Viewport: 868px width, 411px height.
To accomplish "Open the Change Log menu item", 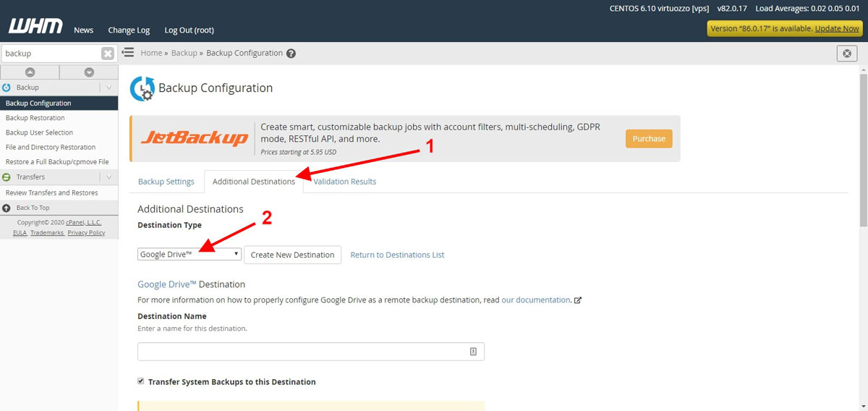I will (129, 30).
